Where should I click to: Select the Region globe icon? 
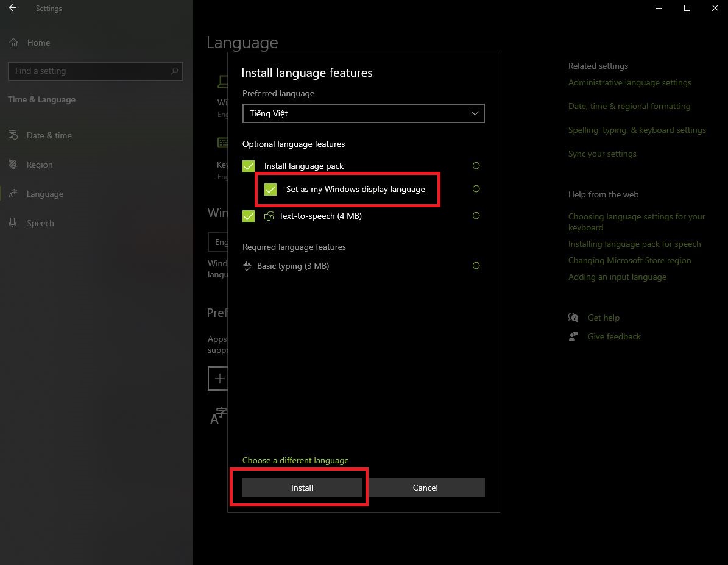[13, 165]
